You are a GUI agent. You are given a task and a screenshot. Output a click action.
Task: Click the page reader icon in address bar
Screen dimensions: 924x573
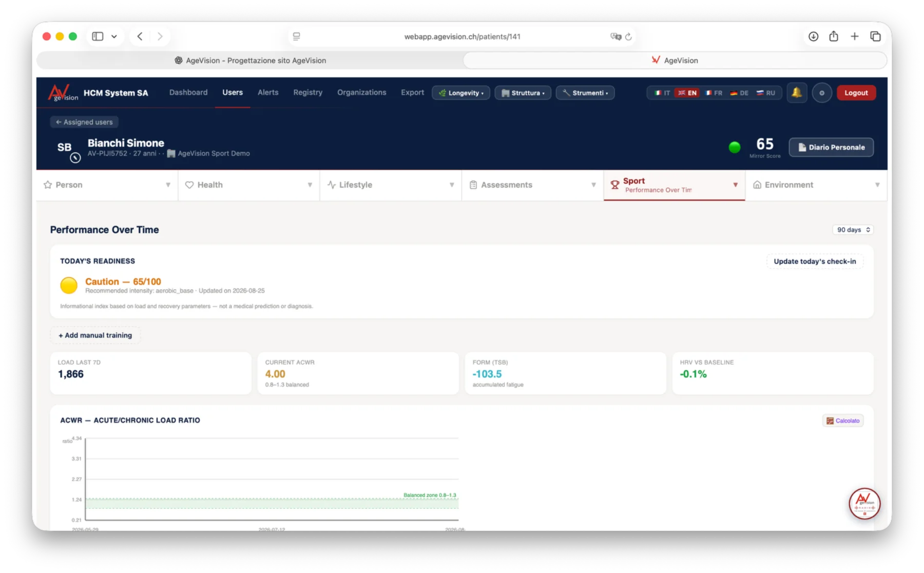point(296,36)
